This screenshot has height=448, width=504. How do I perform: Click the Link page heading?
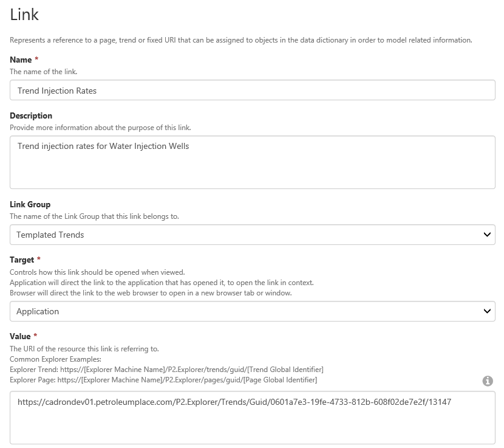coord(25,13)
